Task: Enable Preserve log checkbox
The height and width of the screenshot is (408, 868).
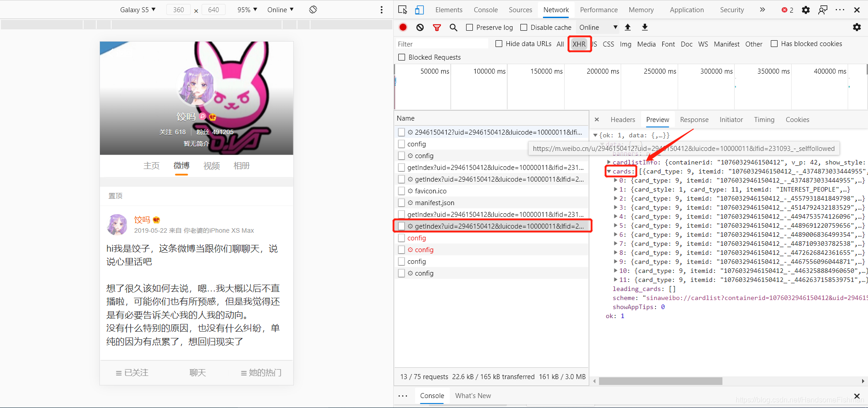Action: (x=470, y=28)
